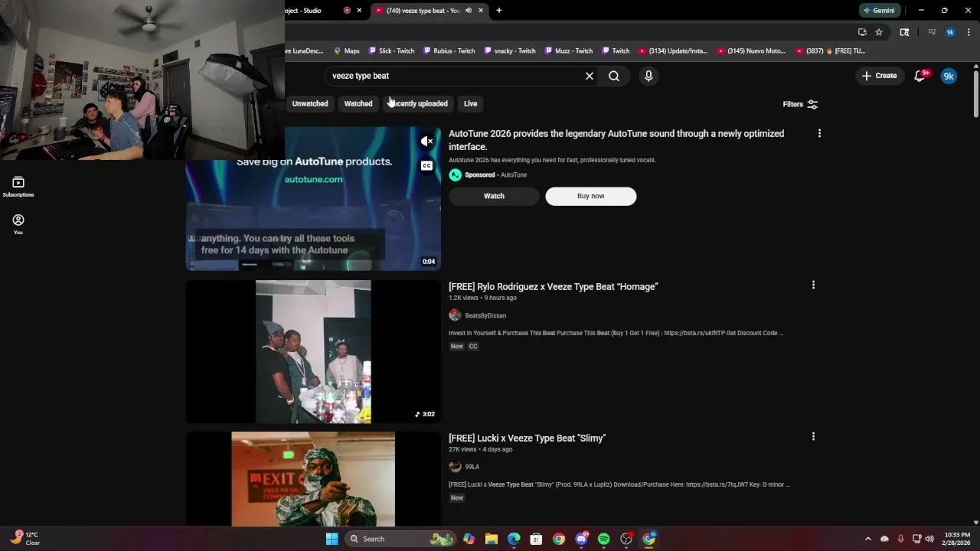Open Spotify from the taskbar
This screenshot has height=551, width=980.
tap(603, 539)
